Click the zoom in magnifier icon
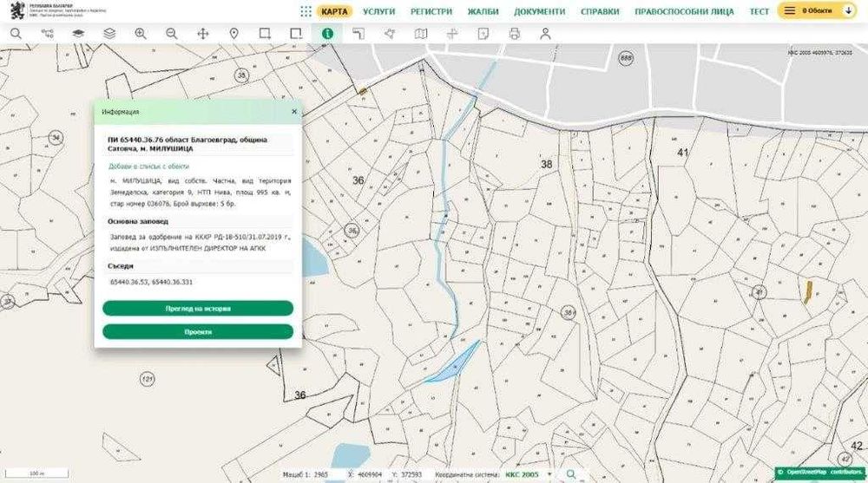This screenshot has width=868, height=483. point(140,34)
